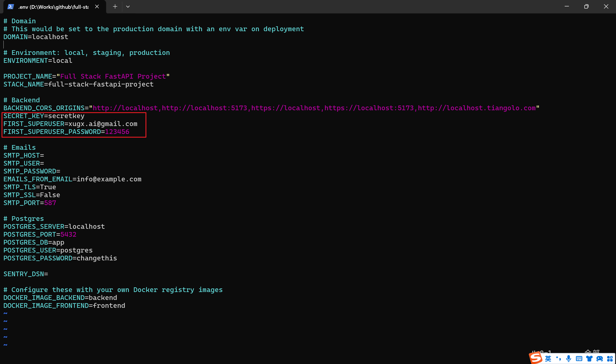The image size is (616, 364).
Task: Click the SECRET_KEY=secretkey line
Action: (x=44, y=116)
